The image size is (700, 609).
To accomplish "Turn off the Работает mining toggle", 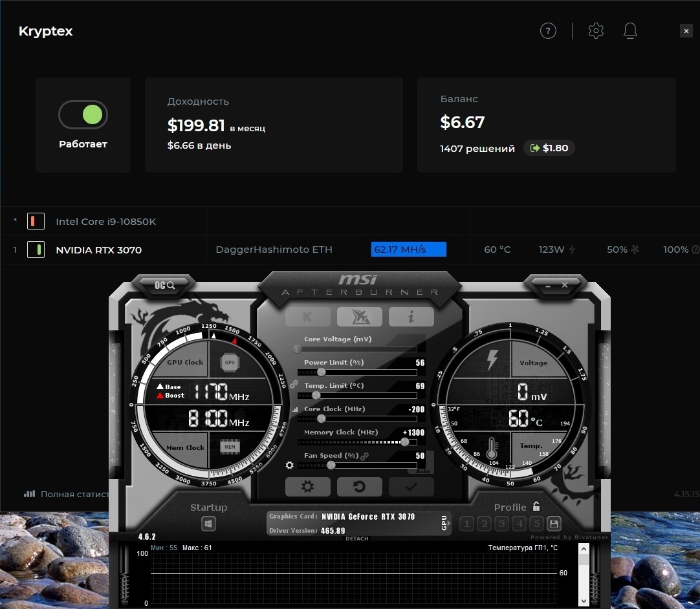I will (83, 114).
